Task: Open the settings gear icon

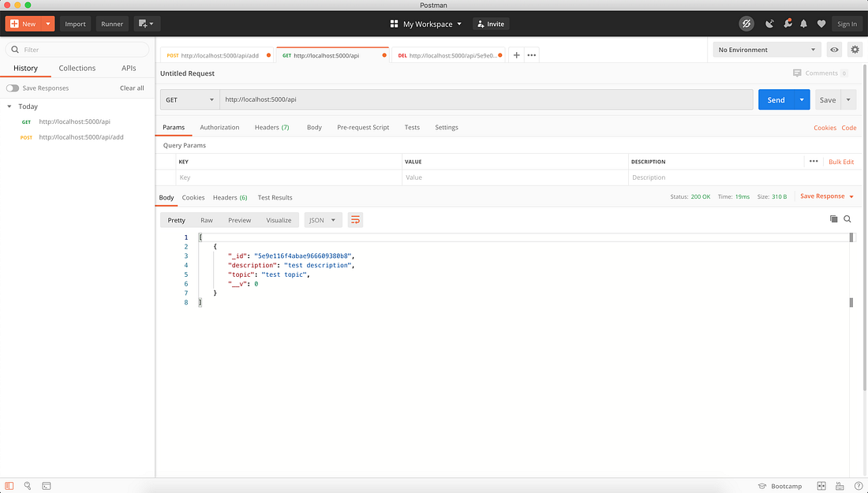Action: tap(855, 50)
